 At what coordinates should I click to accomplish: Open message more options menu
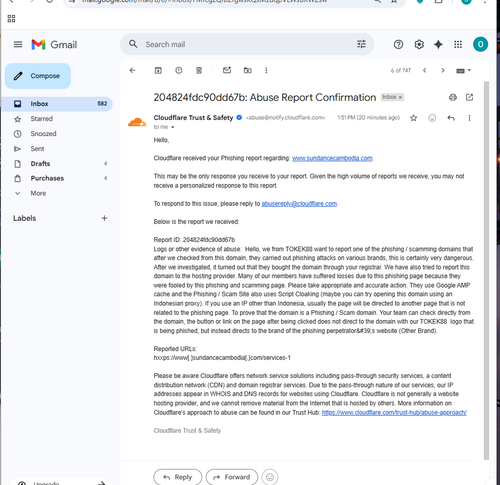(x=469, y=118)
